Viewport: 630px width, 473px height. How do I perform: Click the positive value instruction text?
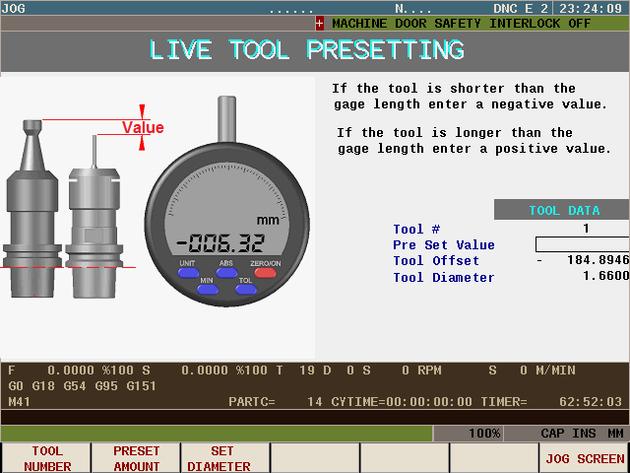(x=474, y=141)
